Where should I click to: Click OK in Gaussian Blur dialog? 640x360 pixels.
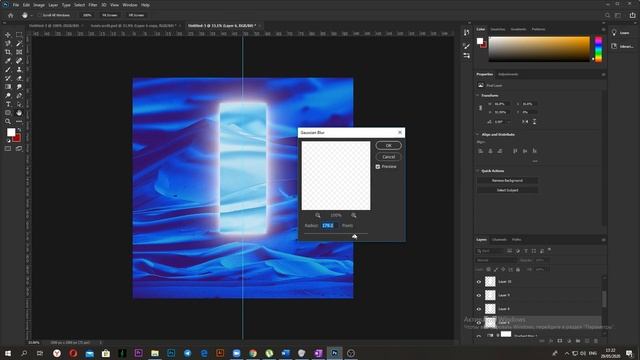388,145
